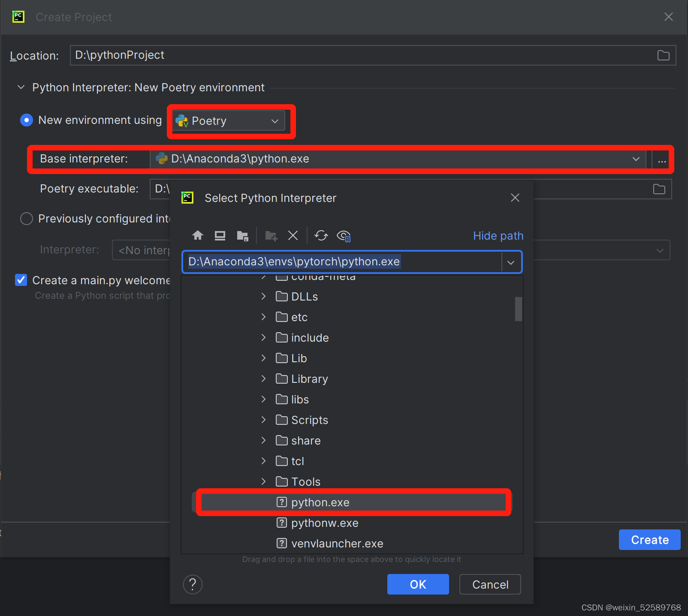Expand the Lib folder

(263, 358)
